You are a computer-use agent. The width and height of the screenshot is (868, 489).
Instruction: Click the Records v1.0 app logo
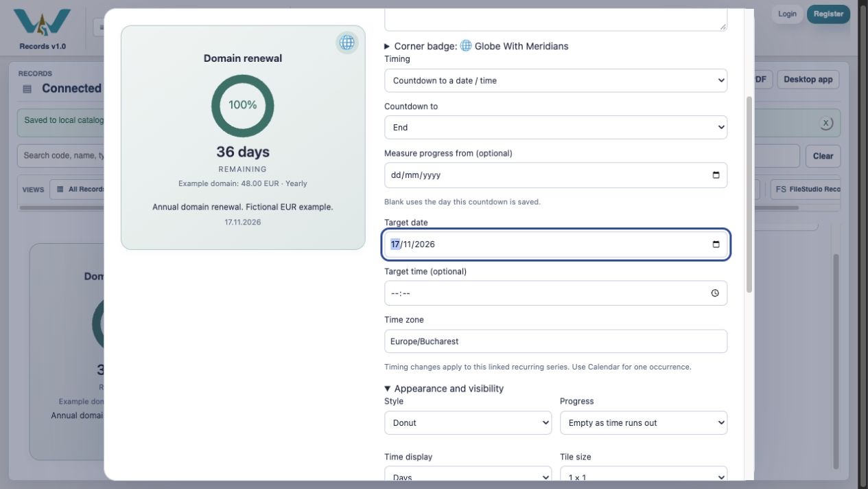pos(43,29)
